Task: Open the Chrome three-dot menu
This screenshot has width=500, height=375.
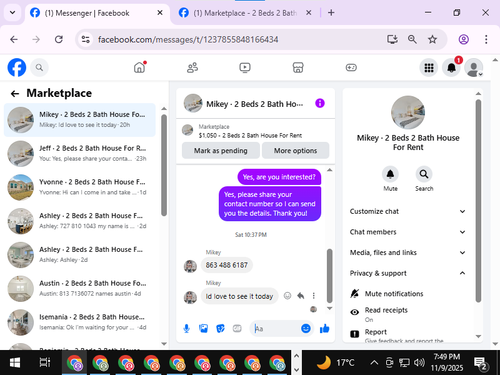Action: tap(486, 40)
